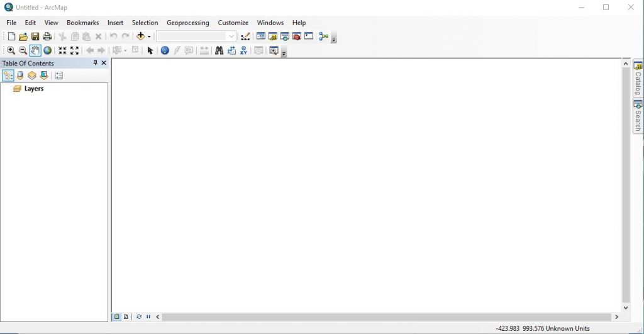Save the current map document

(x=35, y=36)
